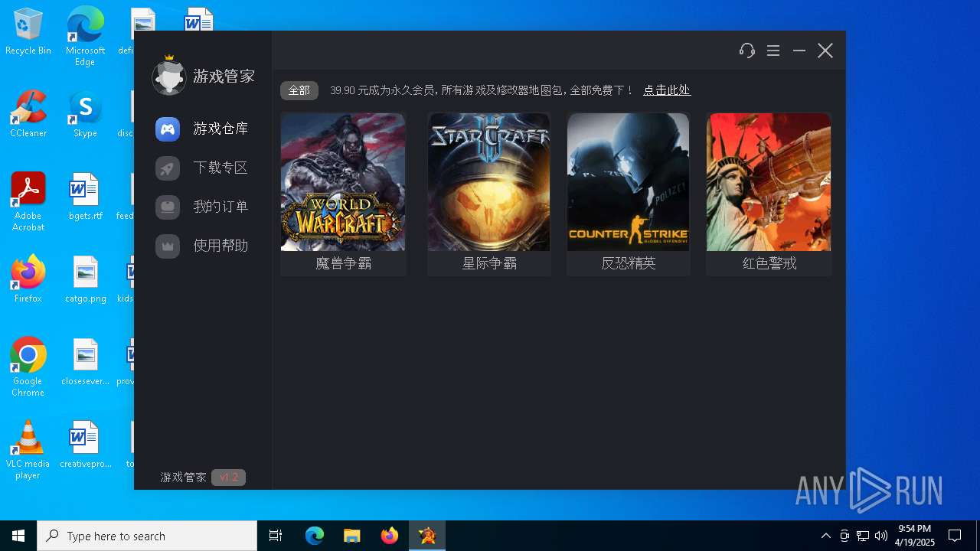Select the closesever desktop image file

[x=85, y=362]
